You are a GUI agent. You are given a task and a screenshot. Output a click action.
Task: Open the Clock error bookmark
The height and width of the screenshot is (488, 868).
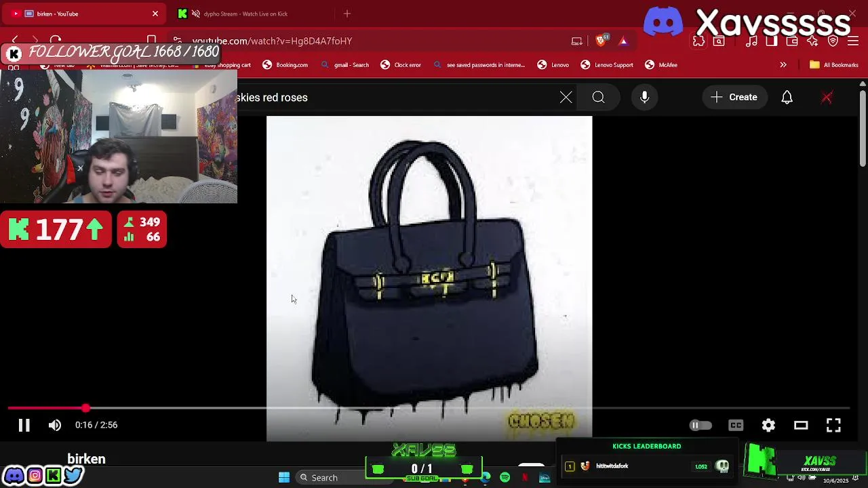point(401,65)
